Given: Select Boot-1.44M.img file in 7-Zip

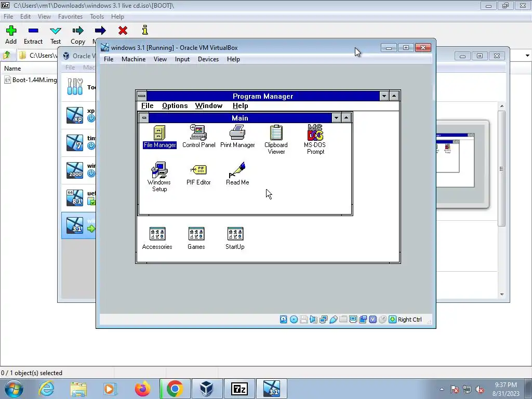Looking at the screenshot, I should click(31, 80).
